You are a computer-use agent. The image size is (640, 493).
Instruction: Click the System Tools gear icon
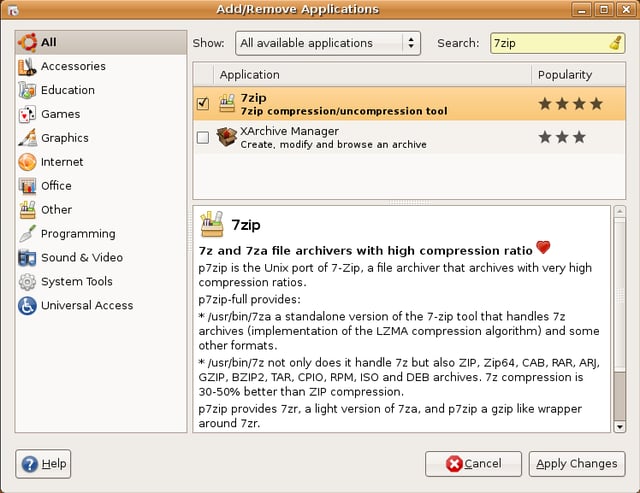pos(27,282)
